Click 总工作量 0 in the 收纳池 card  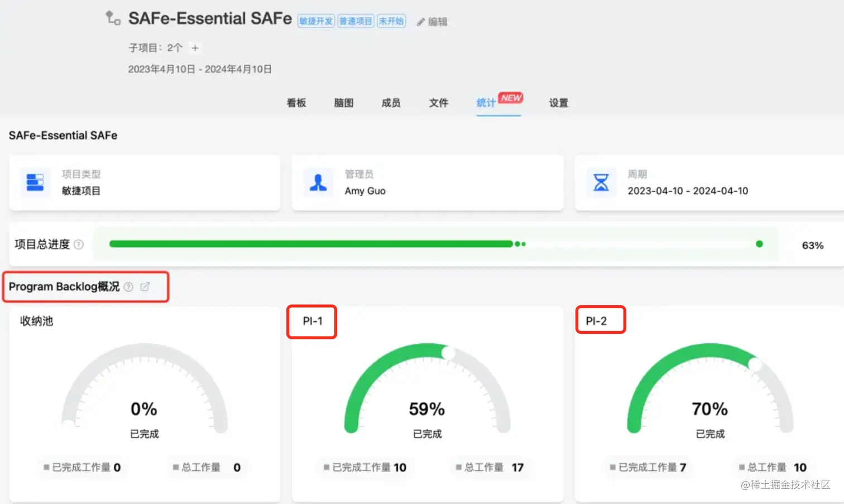point(207,468)
